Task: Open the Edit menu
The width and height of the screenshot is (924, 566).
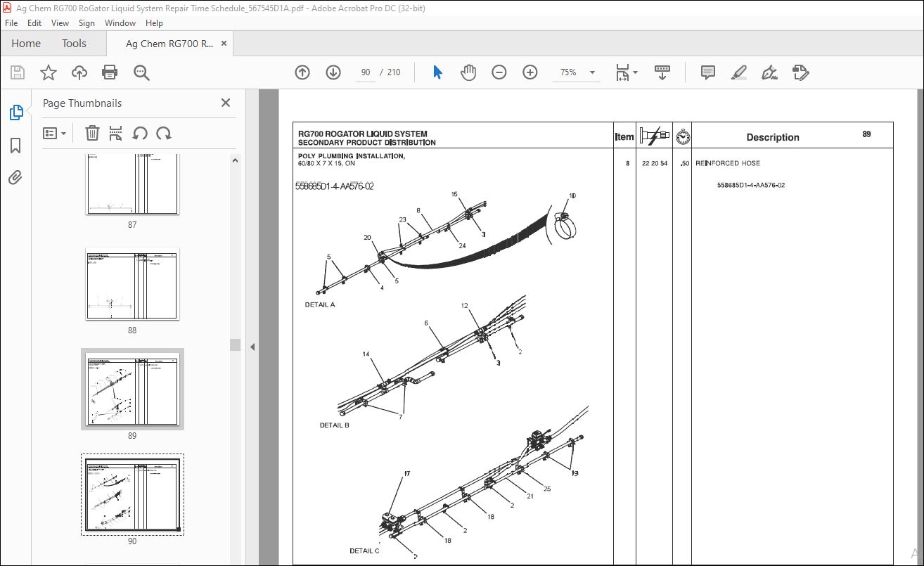Action: pos(35,23)
